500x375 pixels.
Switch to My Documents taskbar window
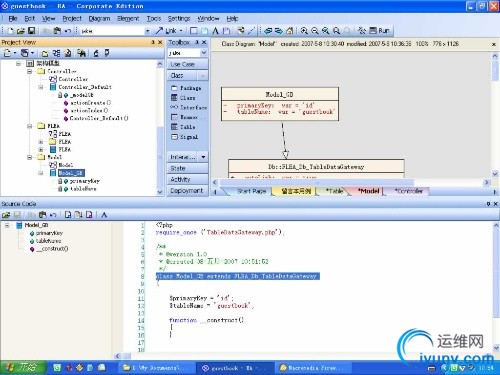[157, 368]
